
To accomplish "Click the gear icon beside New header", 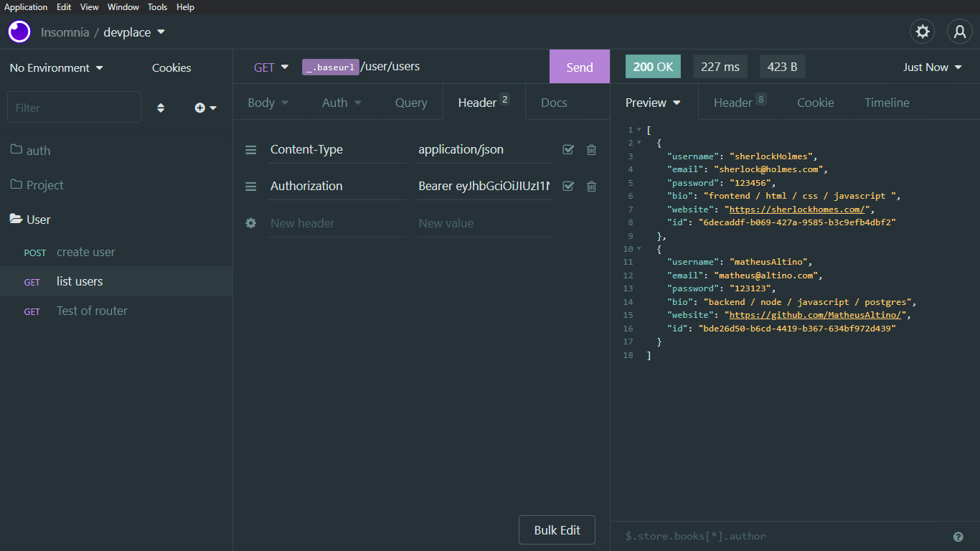I will coord(251,223).
